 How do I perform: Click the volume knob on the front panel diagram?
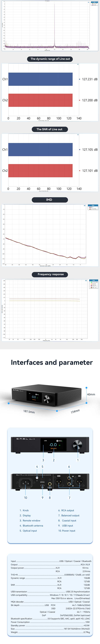[77, 445]
